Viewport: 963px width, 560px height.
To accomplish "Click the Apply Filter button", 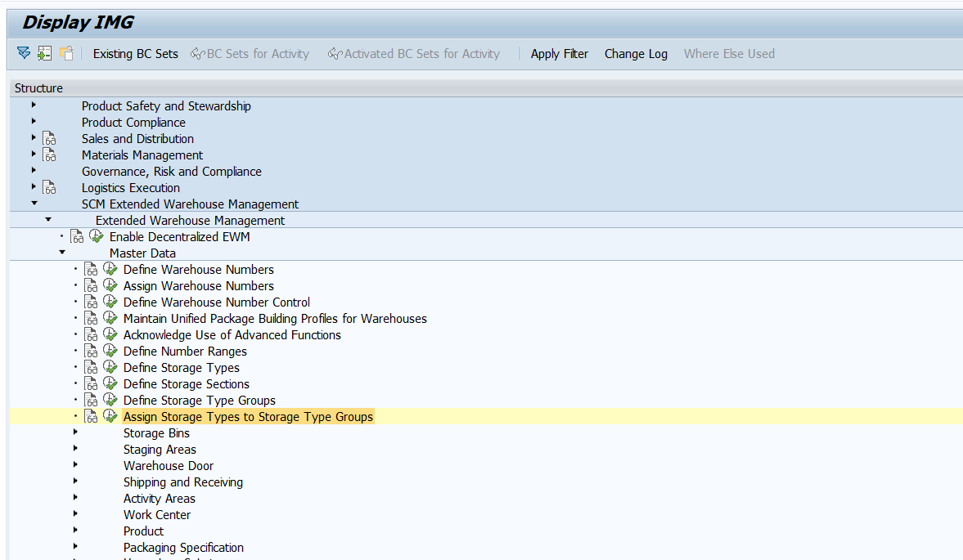I will click(x=559, y=54).
